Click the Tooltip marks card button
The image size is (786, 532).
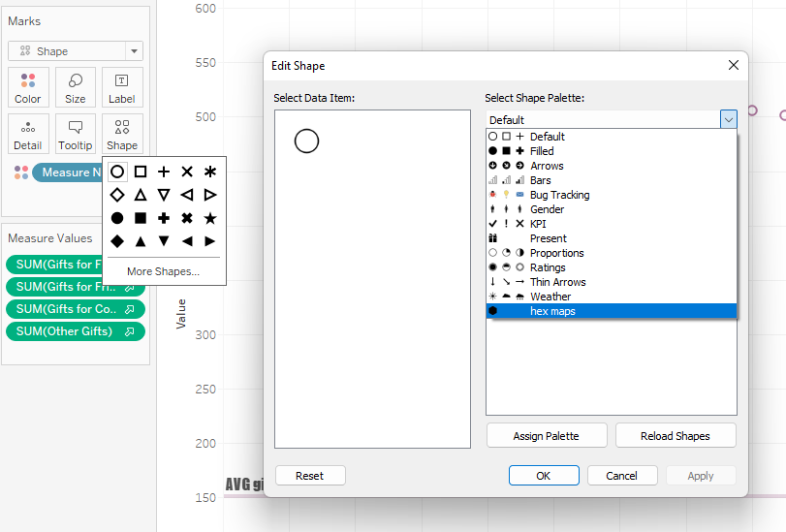click(x=75, y=134)
